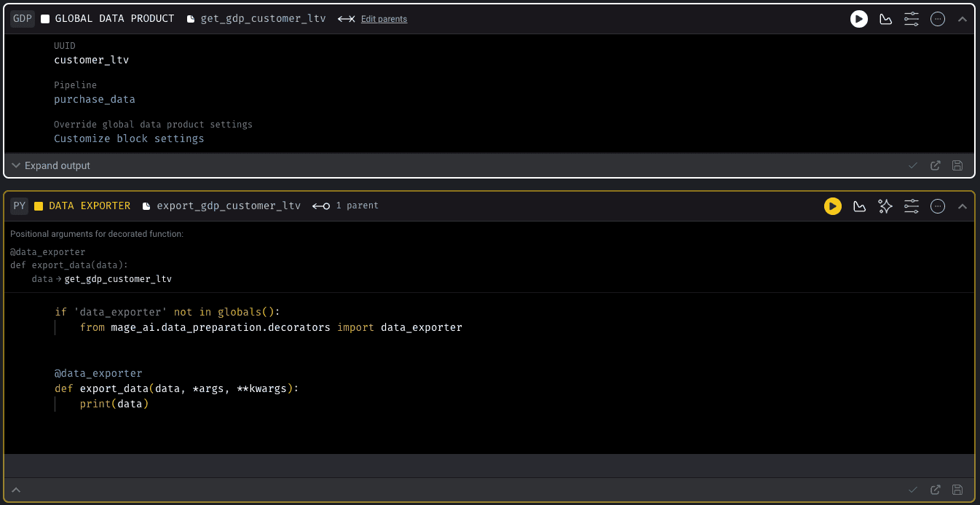The image size is (980, 505).
Task: Save Data Exporter output with disk icon
Action: point(957,490)
